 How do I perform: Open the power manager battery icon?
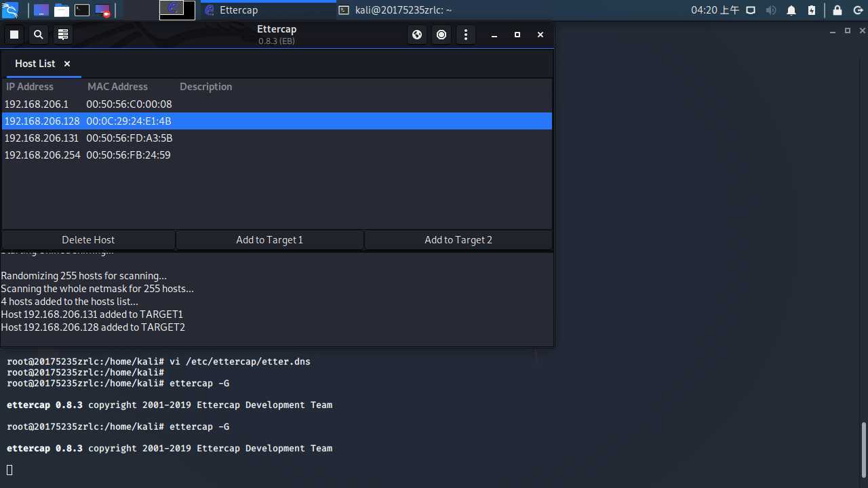pyautogui.click(x=812, y=10)
